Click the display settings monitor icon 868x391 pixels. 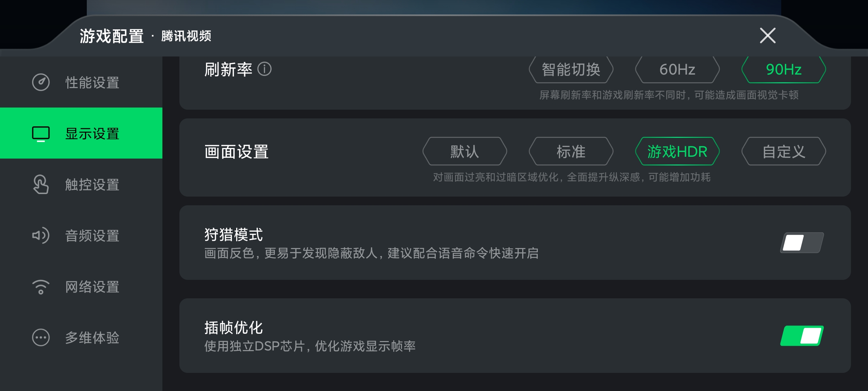click(x=41, y=134)
